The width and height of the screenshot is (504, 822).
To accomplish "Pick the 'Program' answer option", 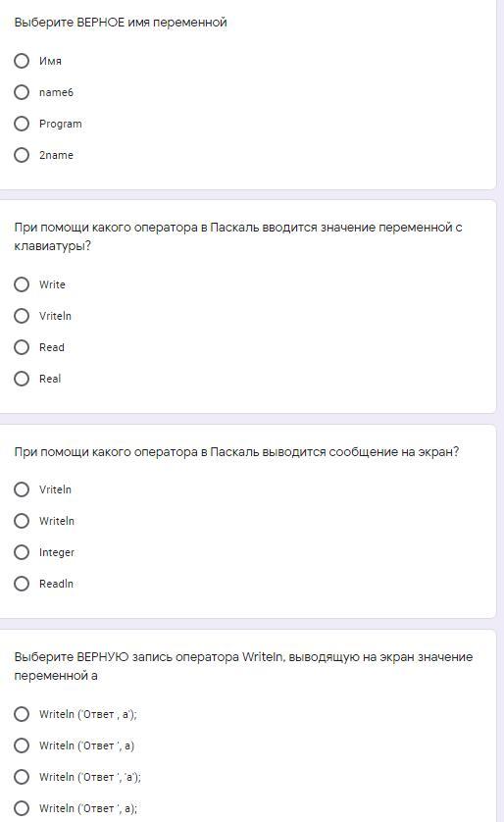I will pyautogui.click(x=22, y=124).
